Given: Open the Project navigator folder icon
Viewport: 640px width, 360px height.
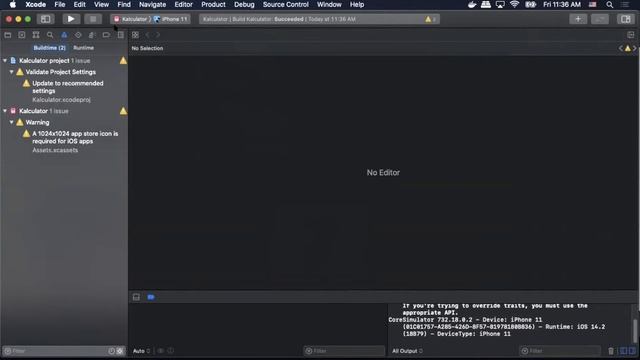Looking at the screenshot, I should [x=8, y=35].
